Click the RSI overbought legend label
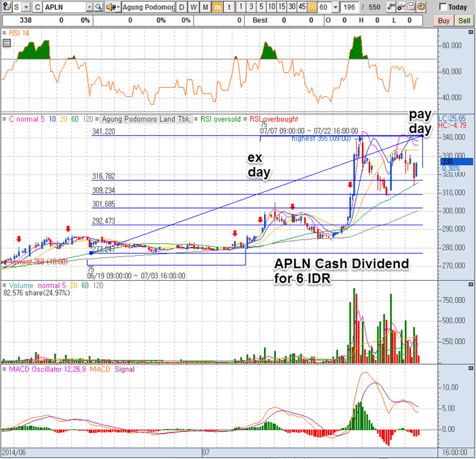476x459 pixels. coord(274,119)
